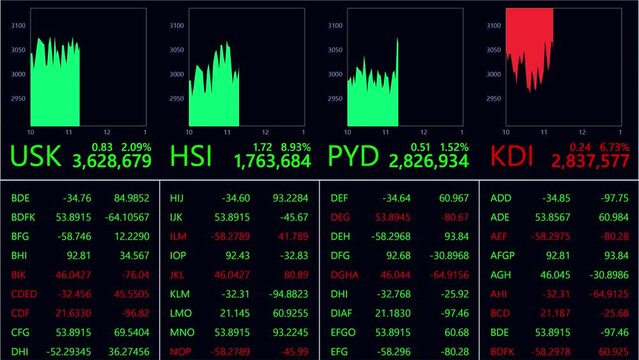Select the red NOP ticker symbol
The height and width of the screenshot is (360, 639).
click(x=180, y=351)
